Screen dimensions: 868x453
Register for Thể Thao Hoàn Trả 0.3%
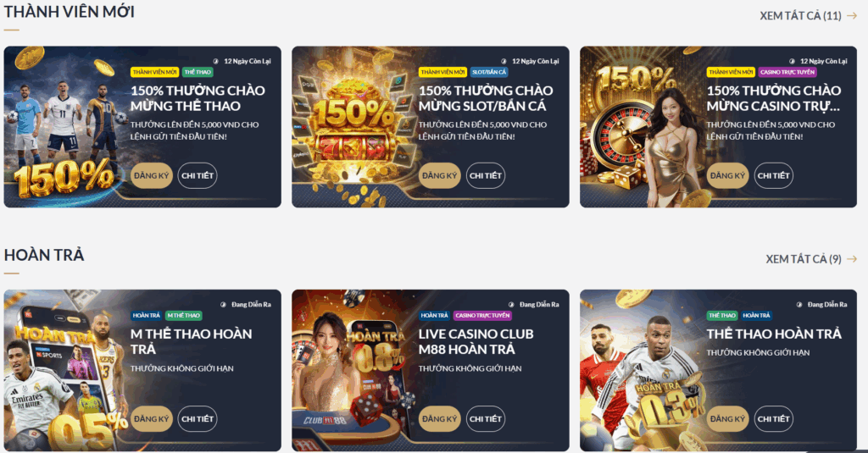[x=727, y=419]
